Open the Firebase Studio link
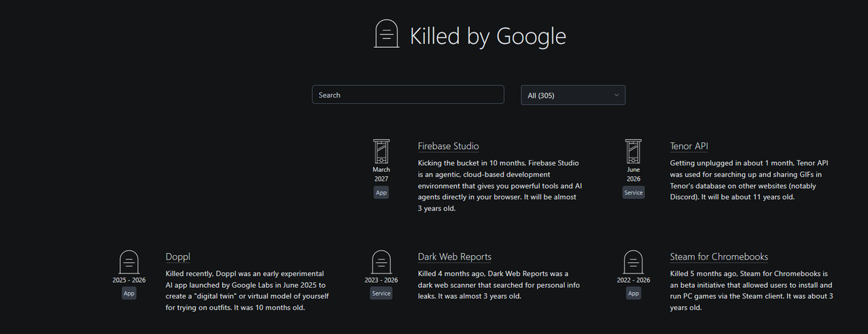 [x=448, y=146]
